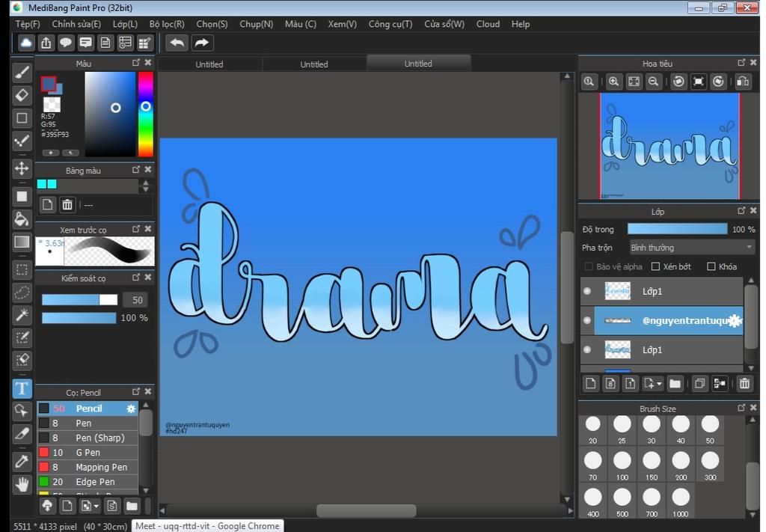Select the Move tool

[x=22, y=169]
